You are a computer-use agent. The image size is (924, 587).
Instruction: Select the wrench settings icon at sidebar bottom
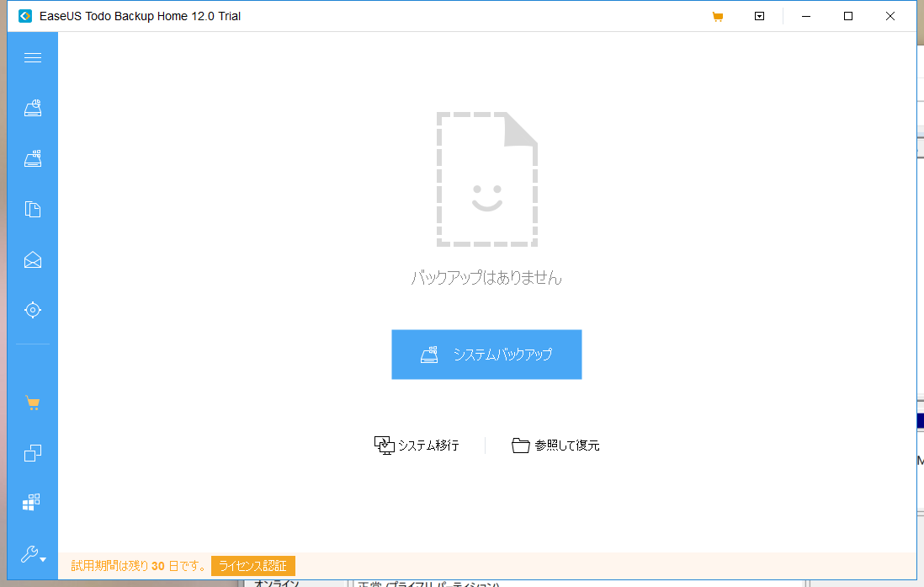pyautogui.click(x=28, y=554)
